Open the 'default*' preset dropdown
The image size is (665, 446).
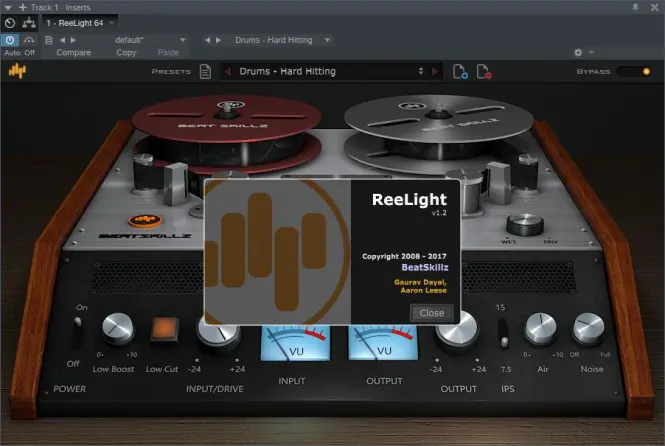[x=182, y=40]
